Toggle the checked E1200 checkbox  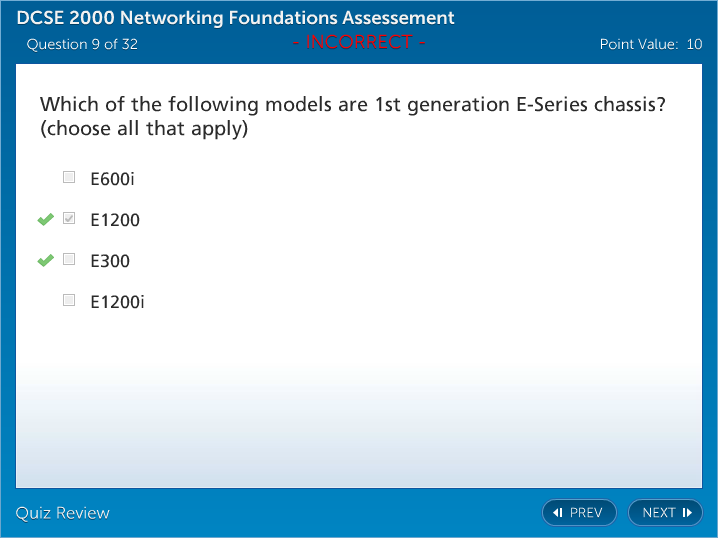69,219
